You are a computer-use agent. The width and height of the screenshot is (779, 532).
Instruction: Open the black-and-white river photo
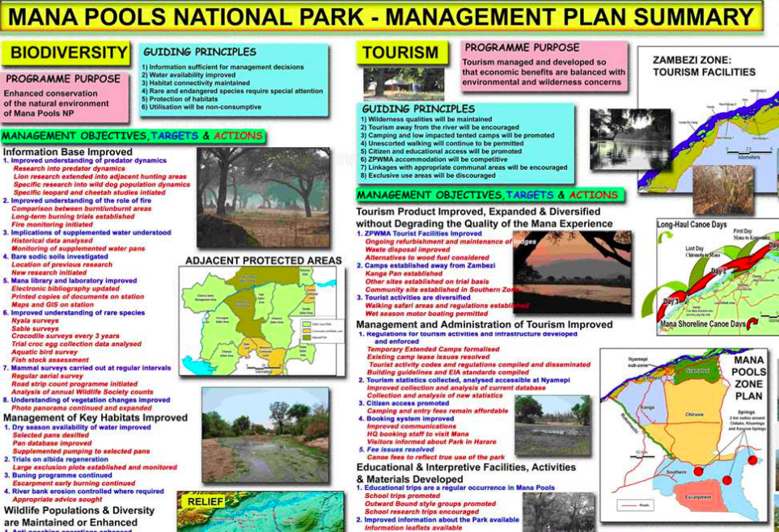[630, 140]
